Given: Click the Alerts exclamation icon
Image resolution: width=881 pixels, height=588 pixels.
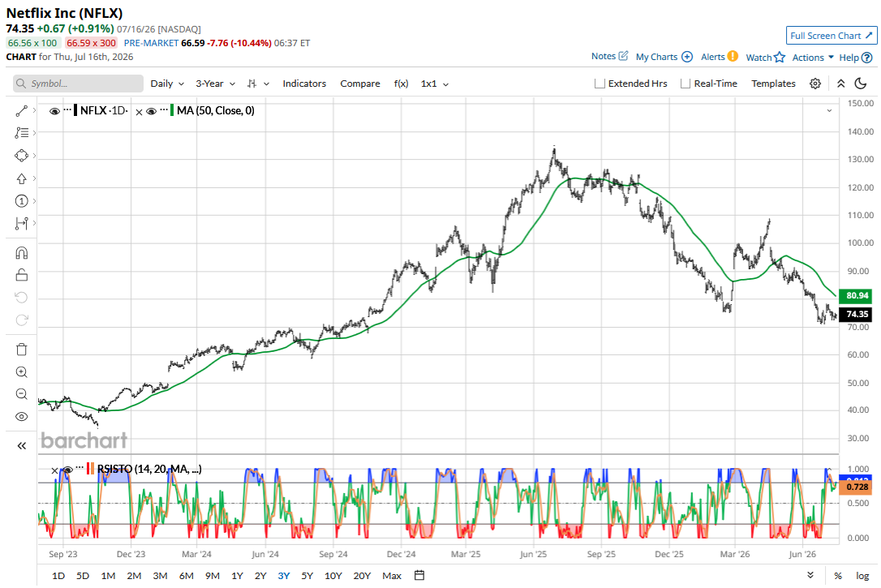Looking at the screenshot, I should [733, 56].
